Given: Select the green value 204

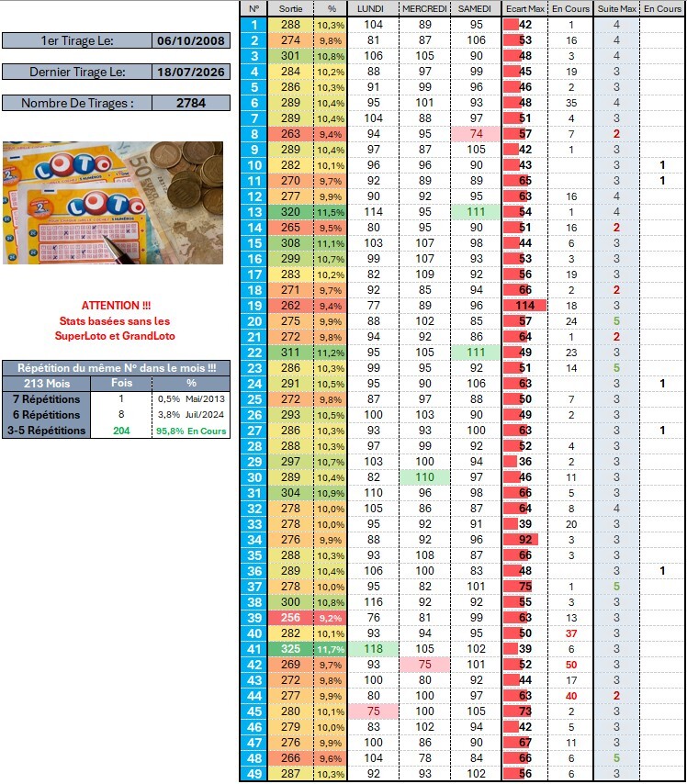Looking at the screenshot, I should pos(121,431).
